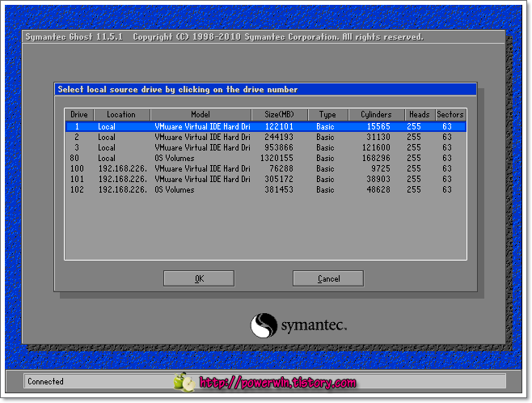
Task: Click the Type column header
Action: pyautogui.click(x=327, y=114)
